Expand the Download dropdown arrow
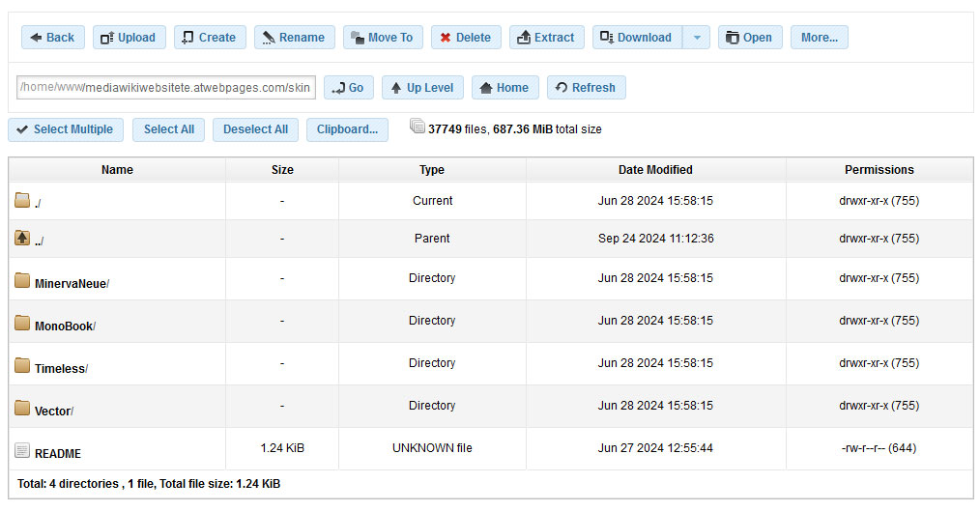This screenshot has width=980, height=511. tap(696, 38)
